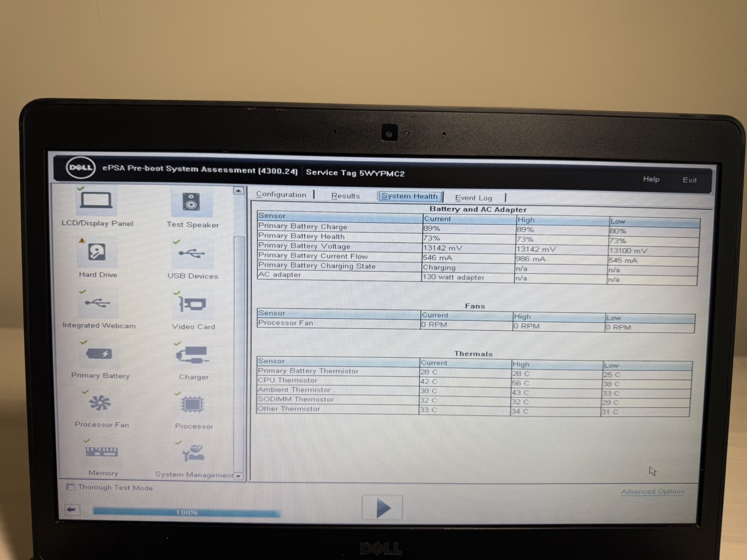Select the Integrated Webcam icon
Image resolution: width=747 pixels, height=560 pixels.
coord(98,303)
